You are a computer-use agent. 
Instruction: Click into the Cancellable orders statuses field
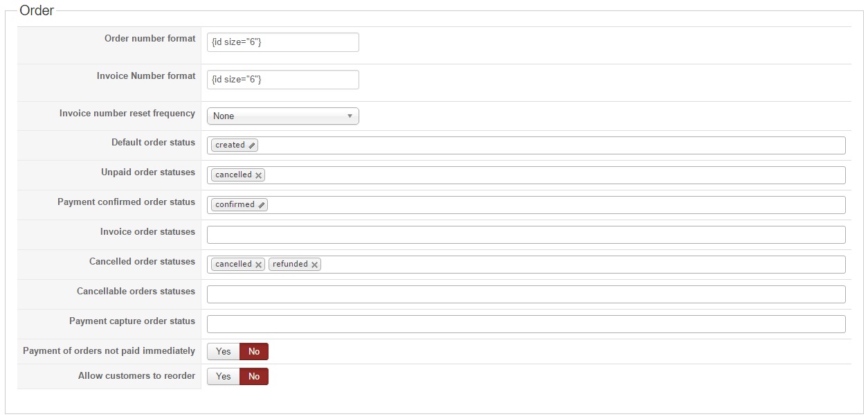pos(526,294)
